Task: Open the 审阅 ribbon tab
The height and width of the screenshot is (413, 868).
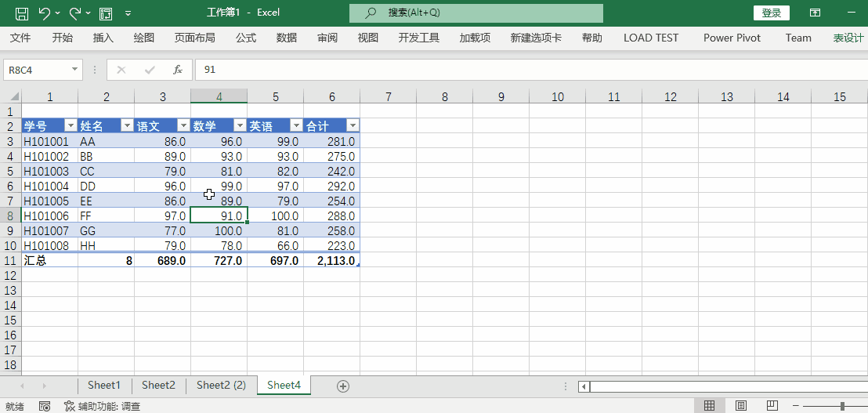Action: pos(327,38)
